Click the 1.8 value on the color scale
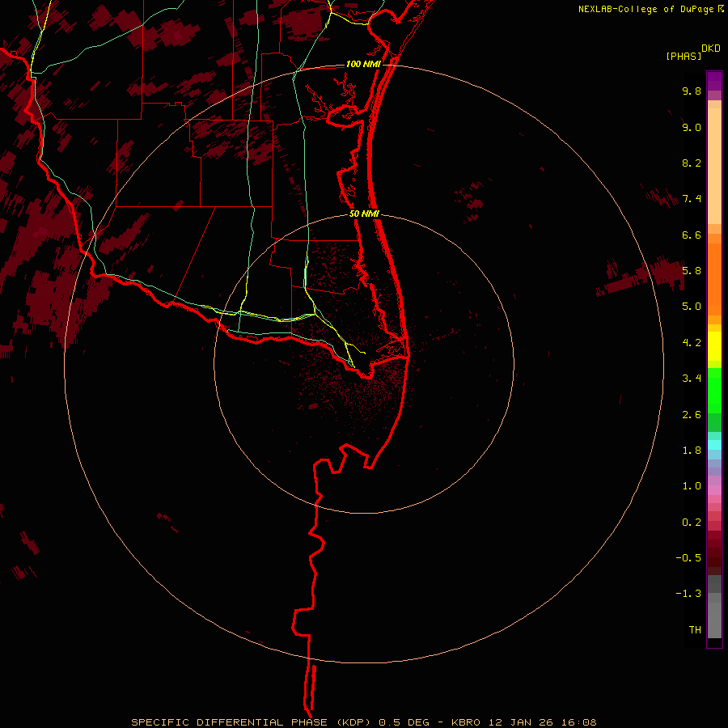728x728 pixels. click(692, 451)
